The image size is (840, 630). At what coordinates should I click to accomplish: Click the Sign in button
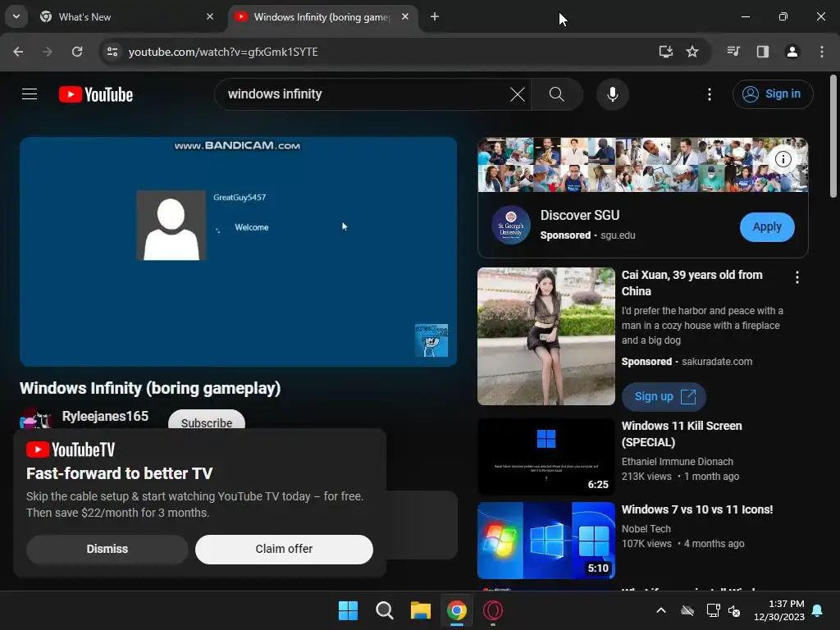[773, 94]
